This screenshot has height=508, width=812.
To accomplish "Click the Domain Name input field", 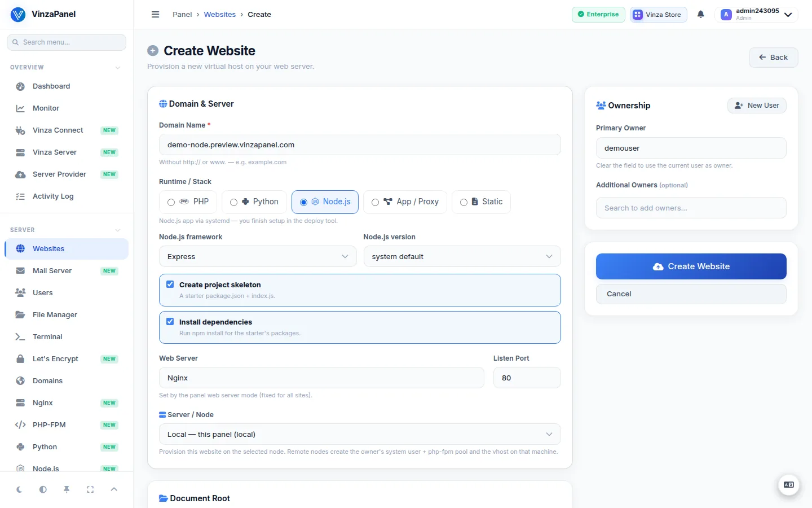I will 360,144.
